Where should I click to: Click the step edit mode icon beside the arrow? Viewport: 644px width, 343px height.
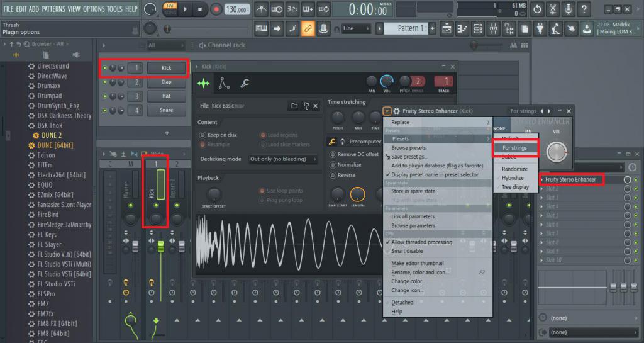click(292, 28)
